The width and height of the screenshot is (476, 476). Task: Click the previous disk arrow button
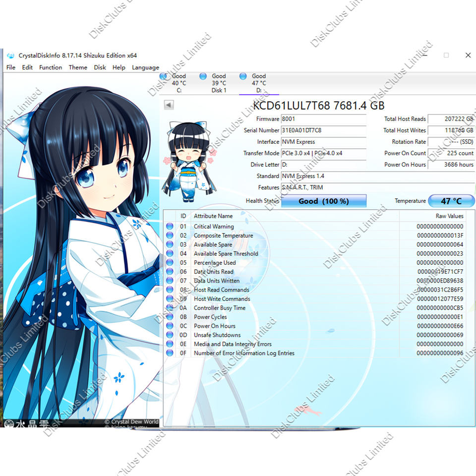coord(169,105)
